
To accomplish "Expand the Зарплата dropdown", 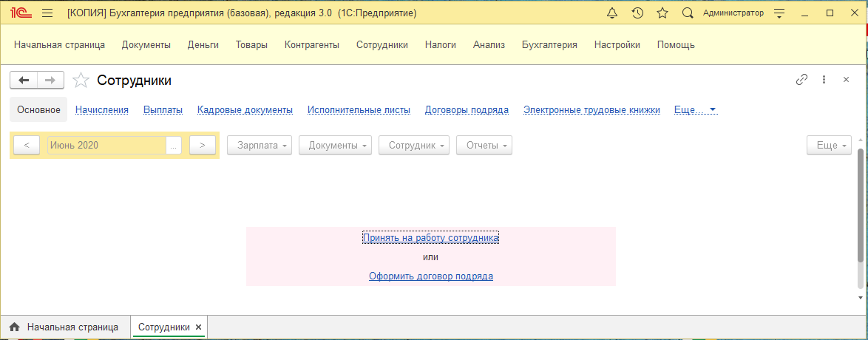I will [260, 146].
